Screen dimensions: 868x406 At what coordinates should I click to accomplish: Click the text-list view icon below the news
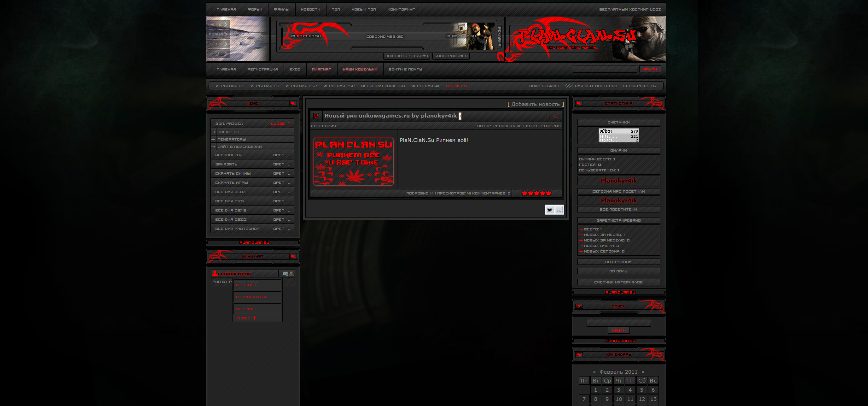pos(559,210)
